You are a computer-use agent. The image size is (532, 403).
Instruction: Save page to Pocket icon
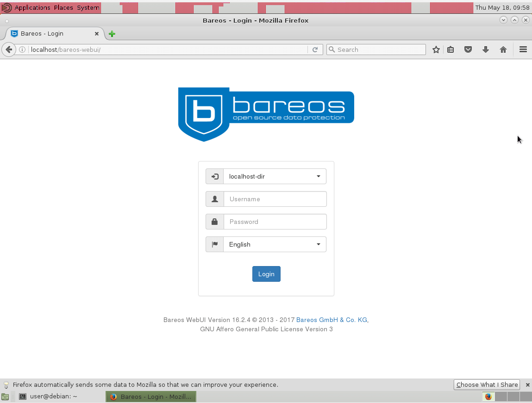pos(468,50)
